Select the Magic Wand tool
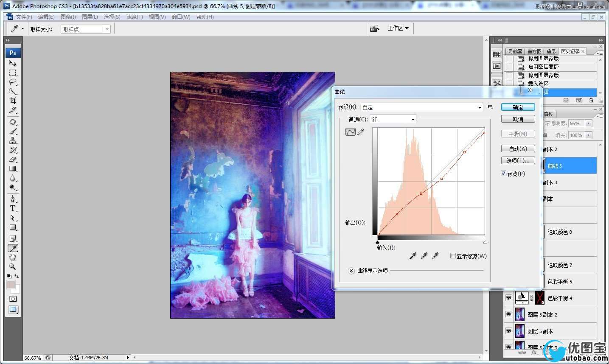The image size is (609, 364). [13, 91]
